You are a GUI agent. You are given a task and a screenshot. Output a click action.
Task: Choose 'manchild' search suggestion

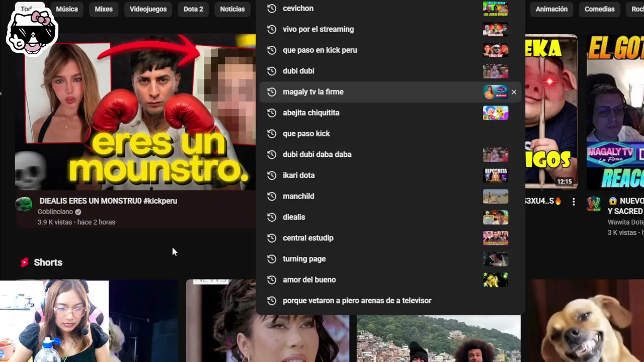click(390, 196)
